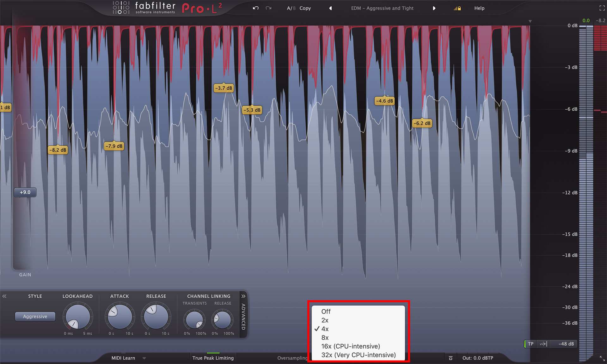Screen dimensions: 607x364
Task: Click the Pro-L 2 logo
Action: [202, 8]
